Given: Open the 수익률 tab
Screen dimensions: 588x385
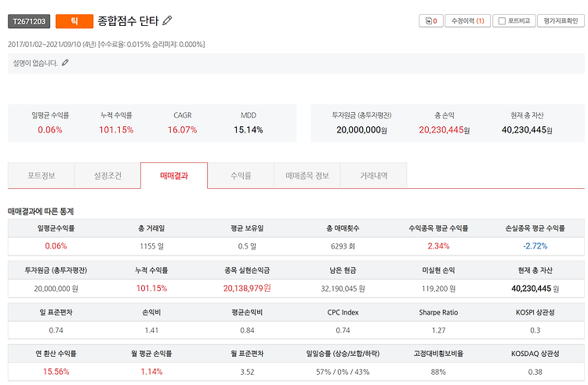Looking at the screenshot, I should pos(241,176).
